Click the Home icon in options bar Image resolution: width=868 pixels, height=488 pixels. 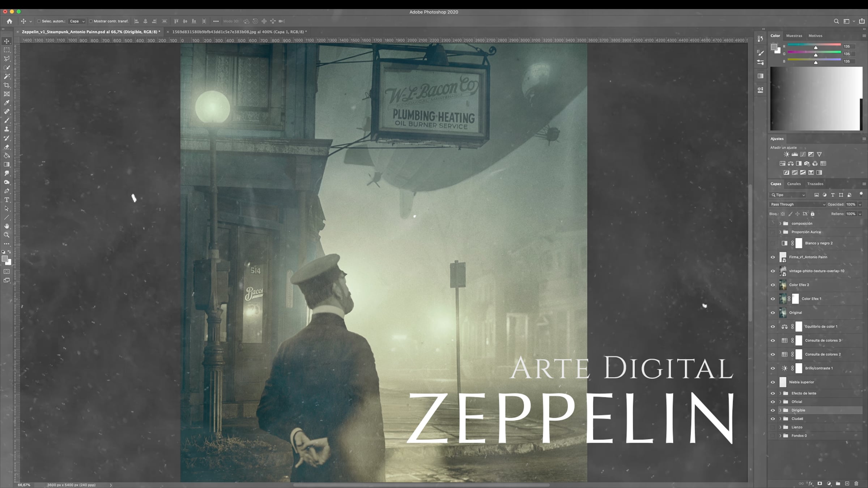9,21
